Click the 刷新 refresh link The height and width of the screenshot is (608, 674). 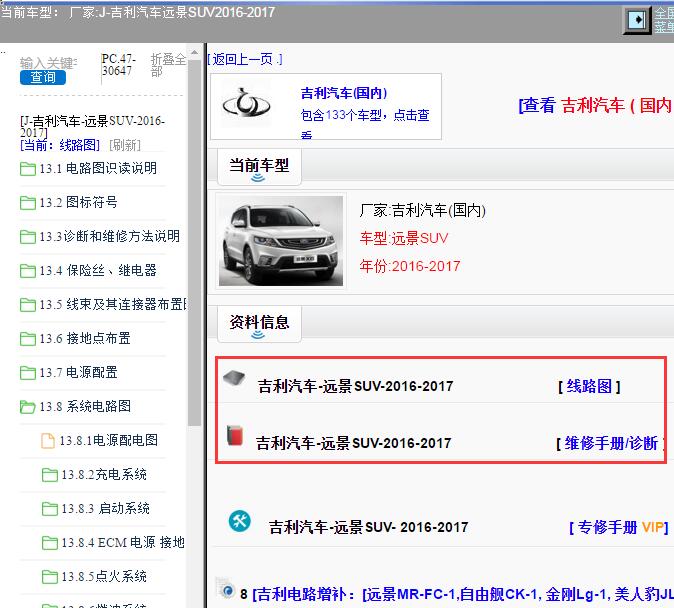click(125, 145)
